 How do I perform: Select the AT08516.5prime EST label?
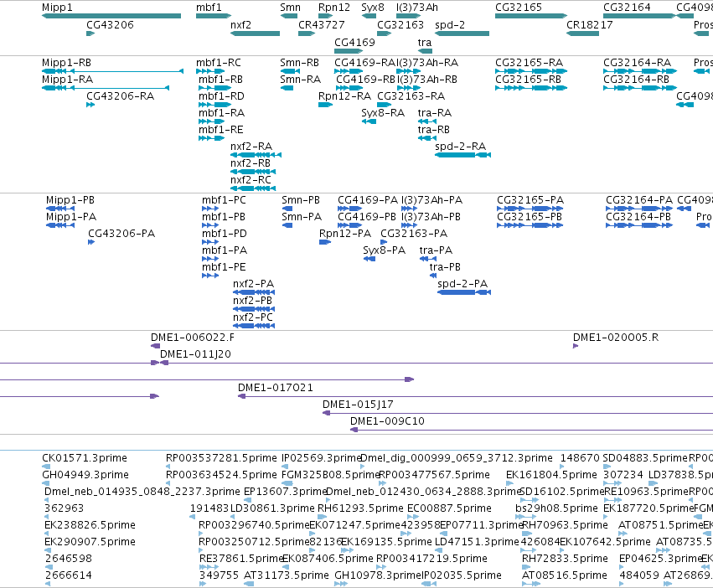click(x=565, y=575)
